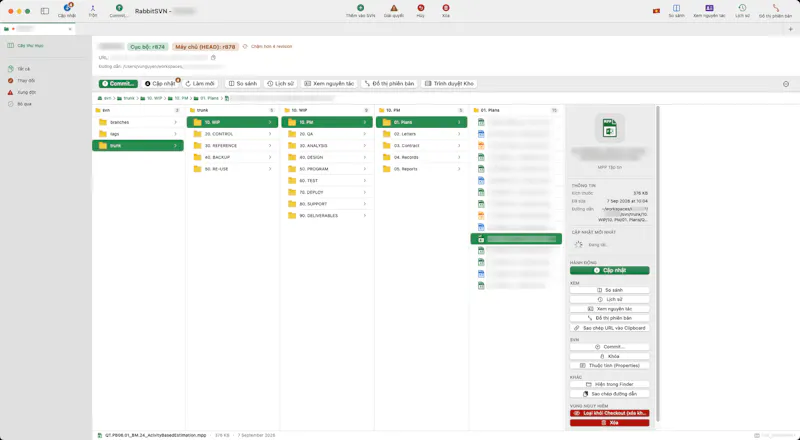Click Sao chép URL vào Clipboard button
800x440 pixels.
tap(610, 328)
